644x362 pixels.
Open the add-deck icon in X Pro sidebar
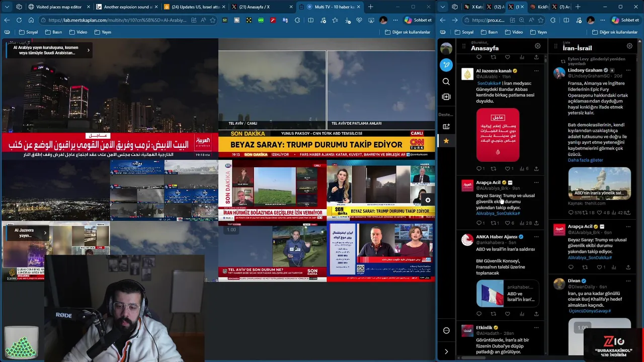[446, 127]
